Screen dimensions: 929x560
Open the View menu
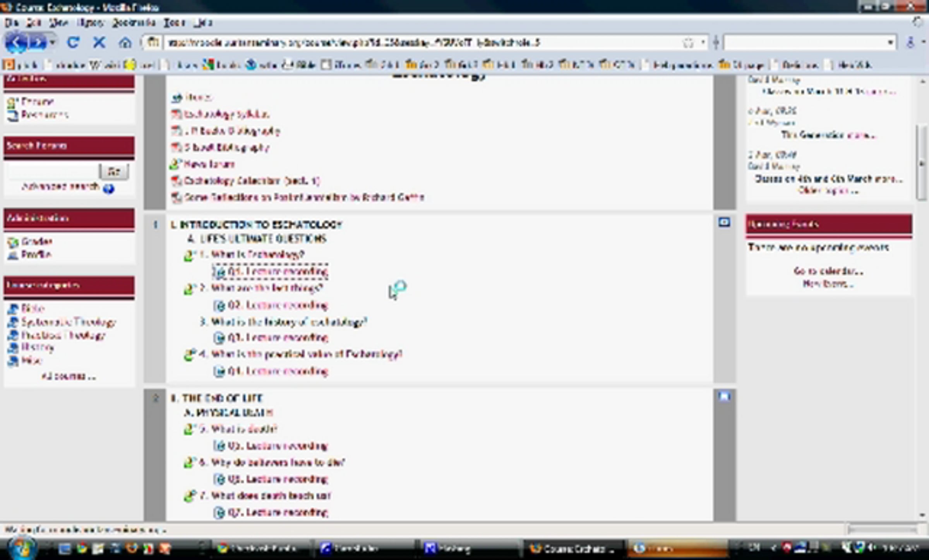[59, 23]
